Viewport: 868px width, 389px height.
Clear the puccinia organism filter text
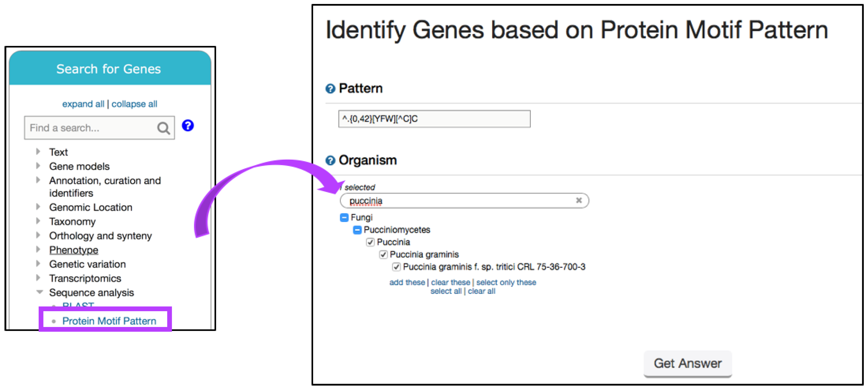pos(578,200)
